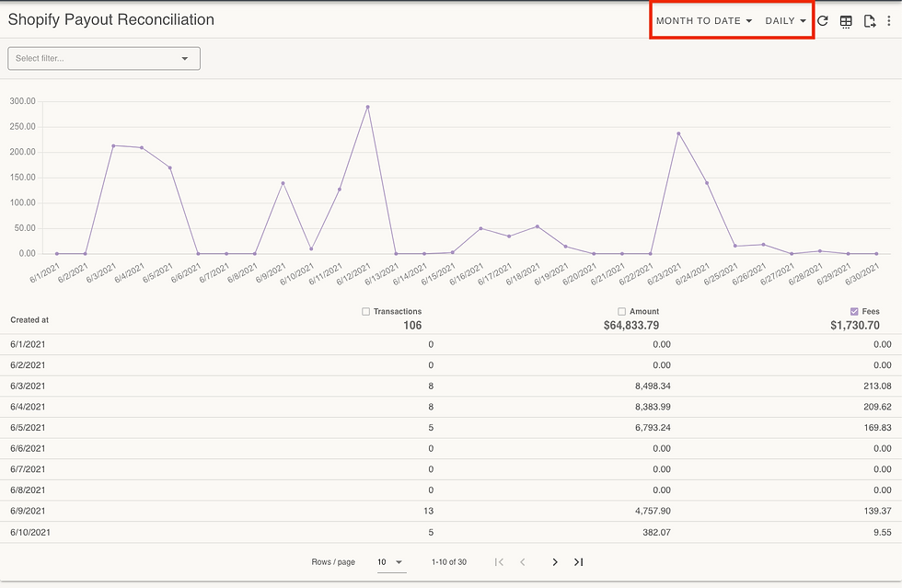Enable the Amount series checkbox
This screenshot has width=902, height=588.
tap(622, 311)
